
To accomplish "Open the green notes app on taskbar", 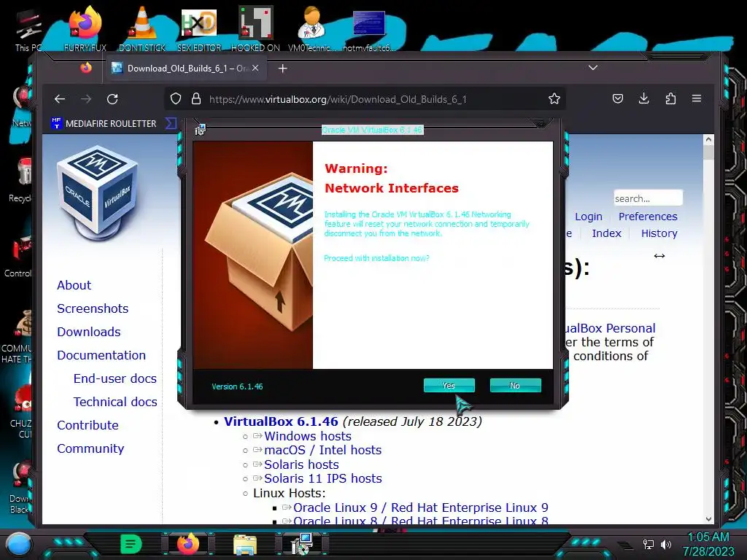I will (131, 544).
